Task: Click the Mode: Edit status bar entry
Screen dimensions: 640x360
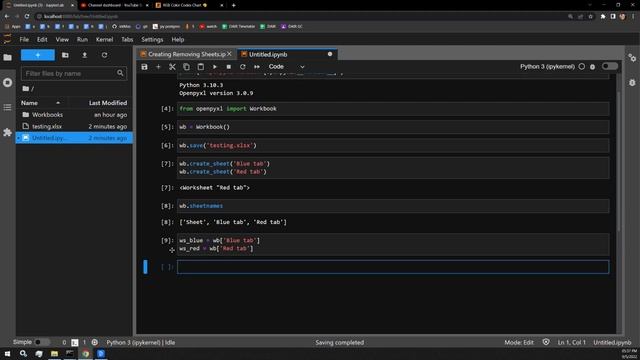Action: coord(519,342)
